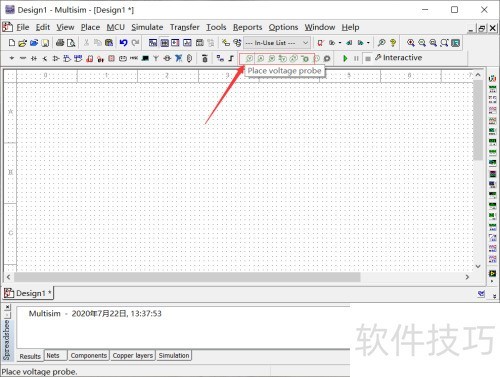Place a diode component

[x=34, y=58]
